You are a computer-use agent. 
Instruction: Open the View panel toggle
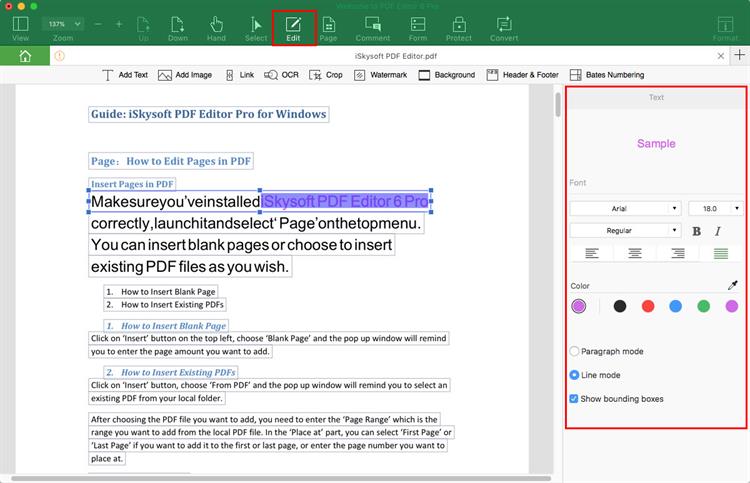(x=21, y=28)
